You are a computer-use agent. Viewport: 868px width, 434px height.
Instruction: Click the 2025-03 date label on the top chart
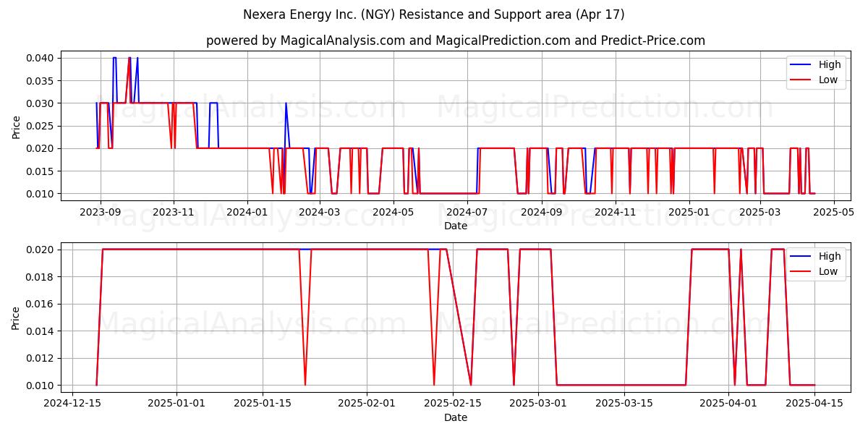coord(761,212)
